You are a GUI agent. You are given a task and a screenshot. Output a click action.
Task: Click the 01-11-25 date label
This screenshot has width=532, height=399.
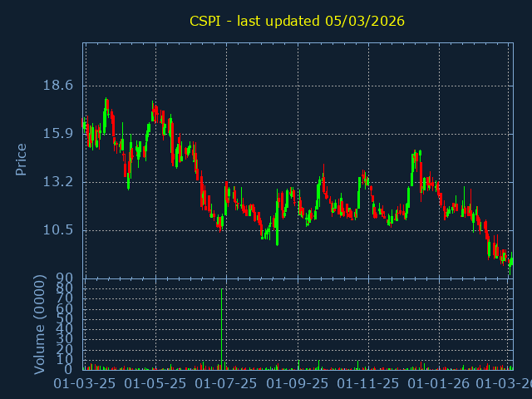368,384
